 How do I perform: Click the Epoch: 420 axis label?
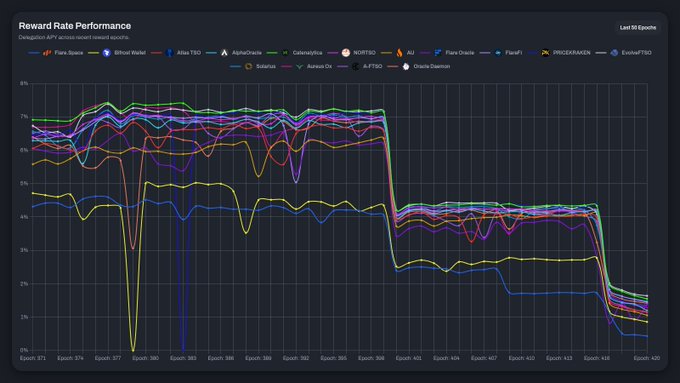click(647, 358)
